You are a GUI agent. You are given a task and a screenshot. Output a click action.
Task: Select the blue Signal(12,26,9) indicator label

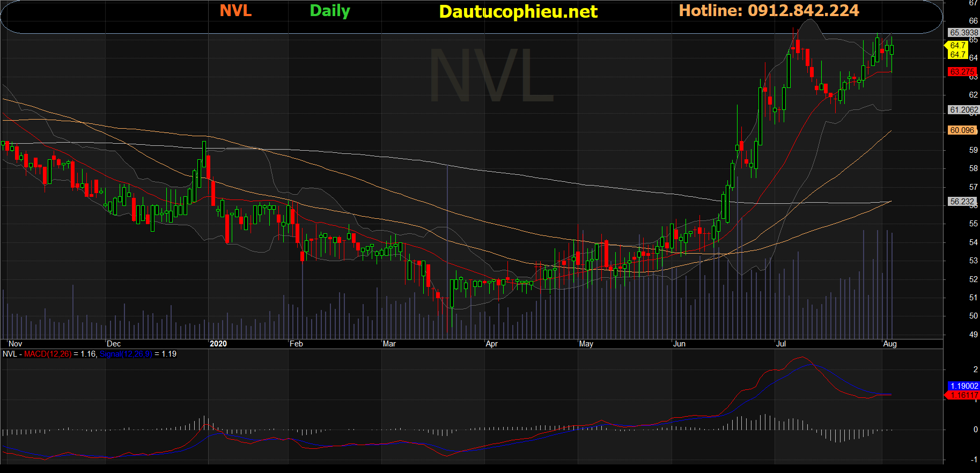pos(126,354)
